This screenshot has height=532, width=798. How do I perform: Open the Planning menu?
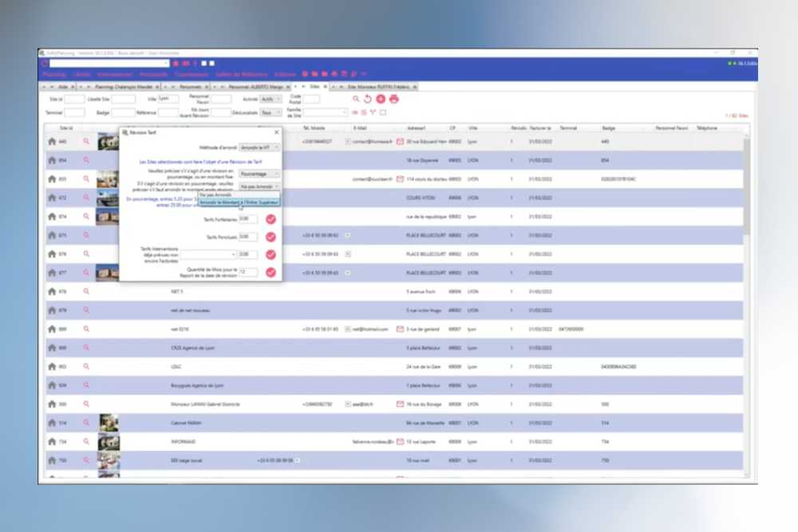click(x=53, y=74)
